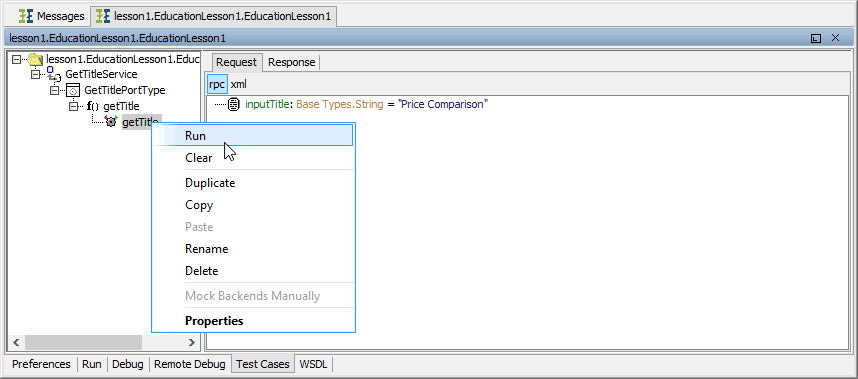Image resolution: width=858 pixels, height=379 pixels.
Task: Toggle the xml view mode
Action: pos(239,85)
